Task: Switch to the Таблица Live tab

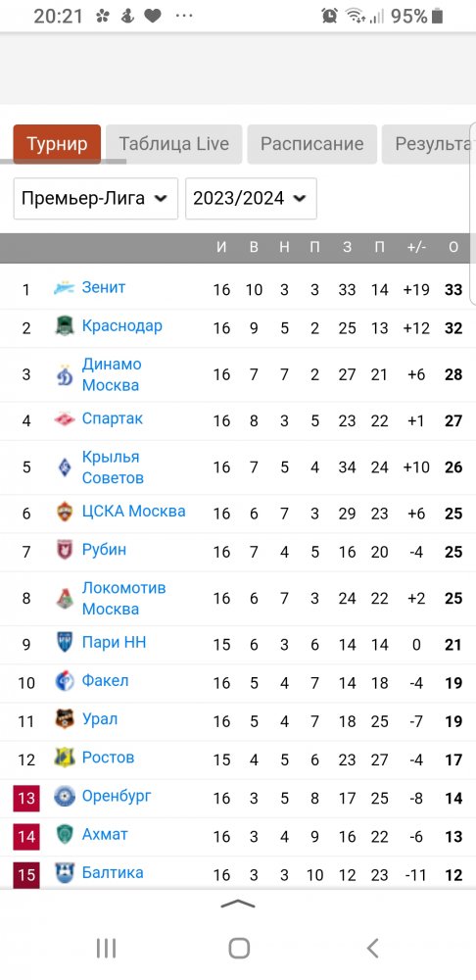Action: (x=173, y=144)
